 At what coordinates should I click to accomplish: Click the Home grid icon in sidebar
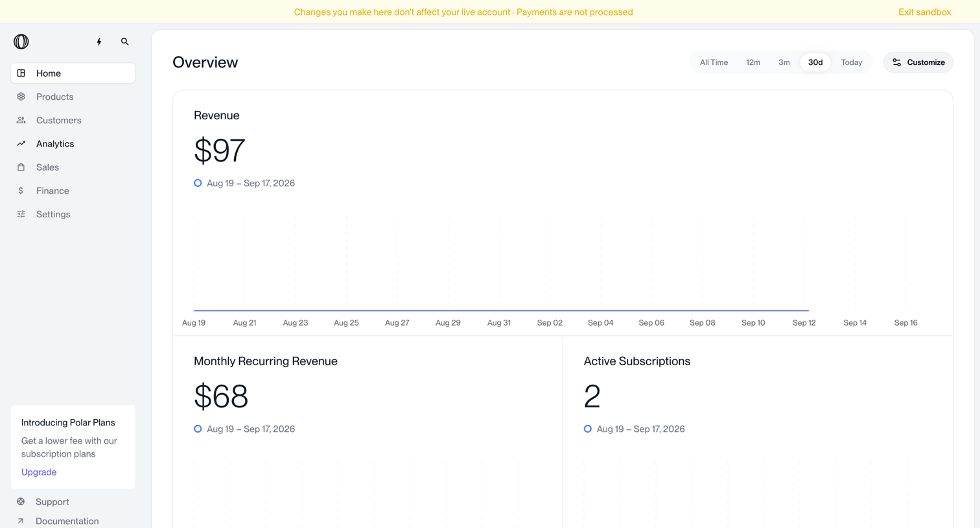point(21,73)
